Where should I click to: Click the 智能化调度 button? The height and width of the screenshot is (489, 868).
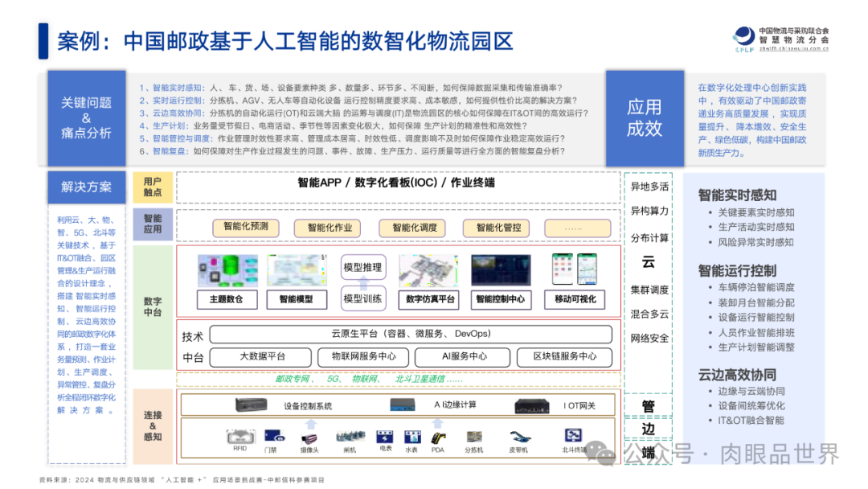[x=412, y=228]
